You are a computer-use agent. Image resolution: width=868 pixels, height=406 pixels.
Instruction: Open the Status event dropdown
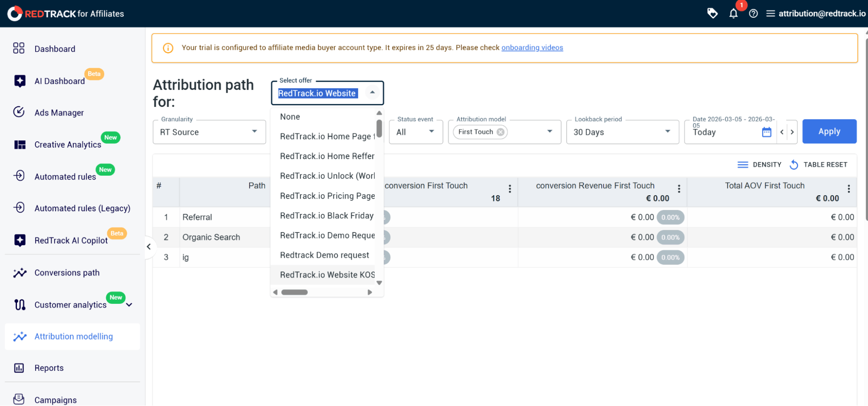[416, 132]
